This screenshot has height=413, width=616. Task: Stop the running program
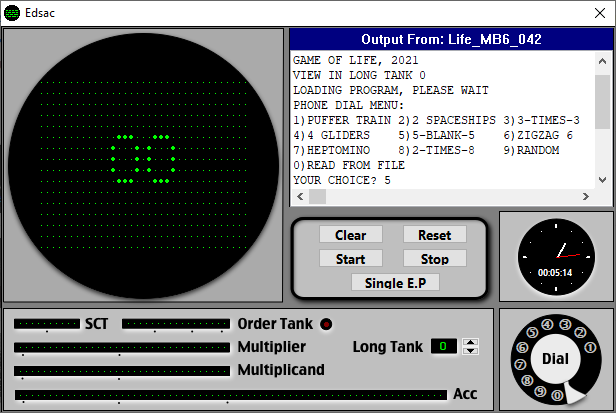435,259
